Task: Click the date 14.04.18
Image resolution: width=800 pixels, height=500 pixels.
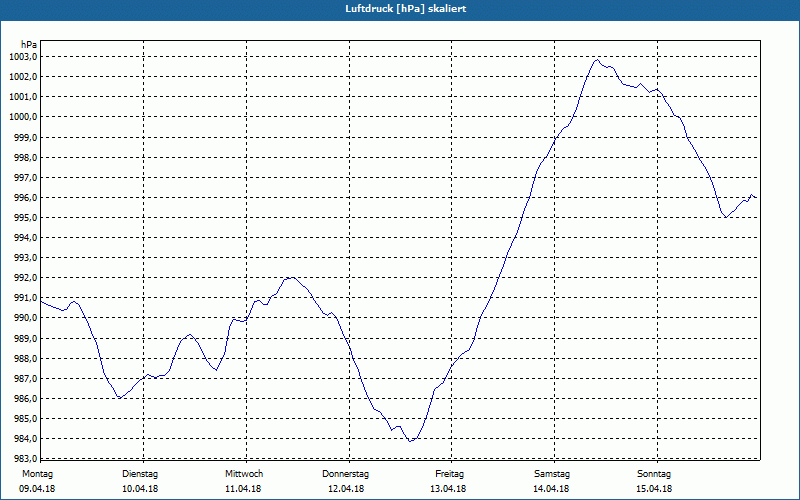Action: 551,489
